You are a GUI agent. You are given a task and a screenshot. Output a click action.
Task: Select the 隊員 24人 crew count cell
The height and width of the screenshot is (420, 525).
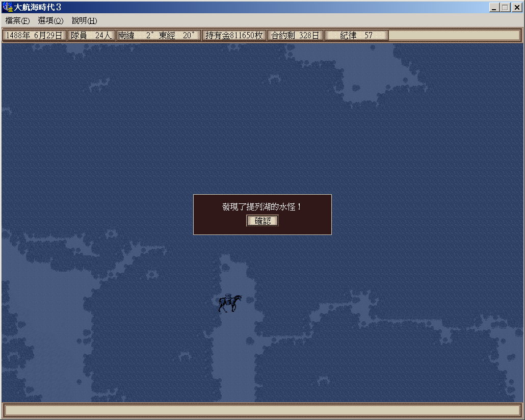click(91, 36)
